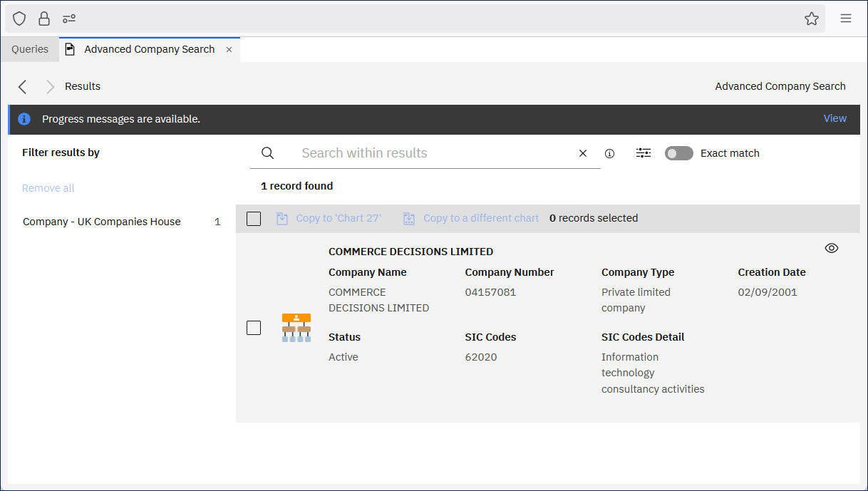Click the Active status value
Screen dimensions: 868x491
[343, 357]
